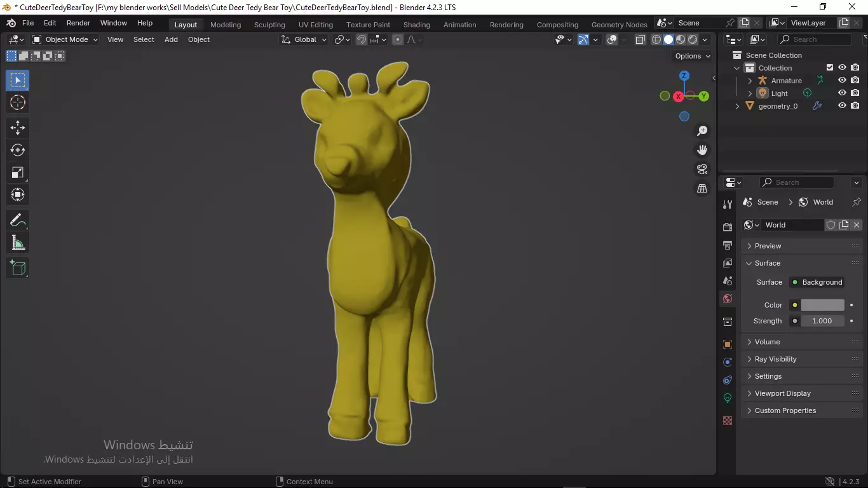Select the Extend selection mode icon

pos(24,56)
